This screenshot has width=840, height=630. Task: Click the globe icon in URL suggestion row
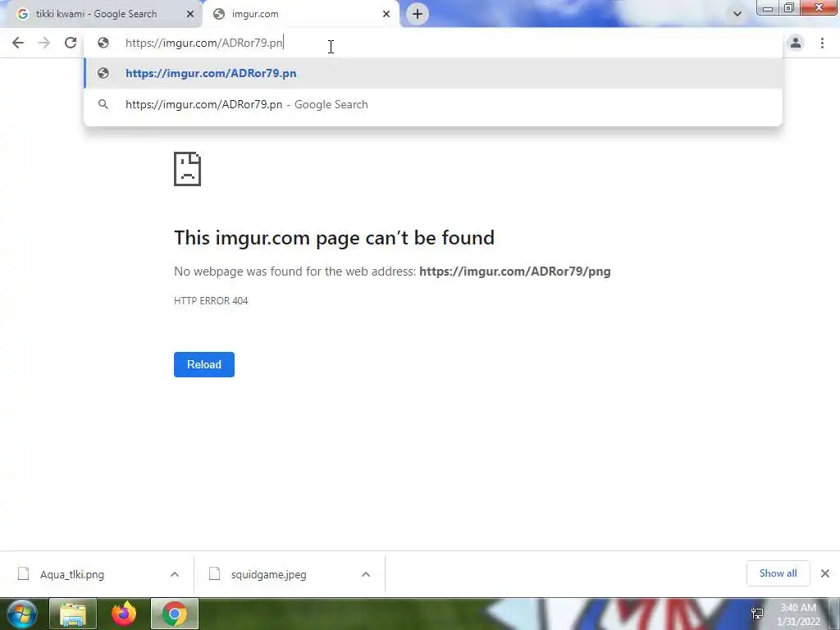coord(103,73)
